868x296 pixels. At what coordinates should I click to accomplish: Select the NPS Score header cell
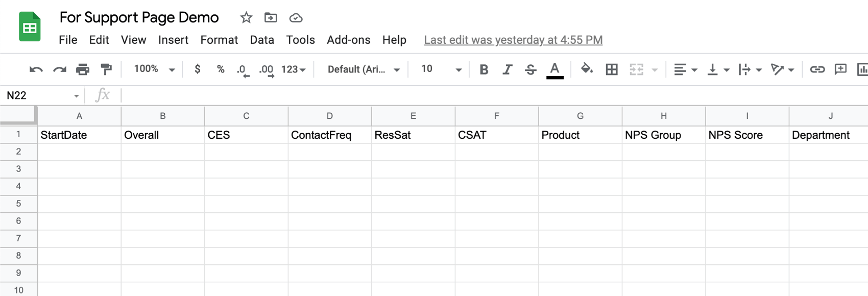click(x=747, y=135)
